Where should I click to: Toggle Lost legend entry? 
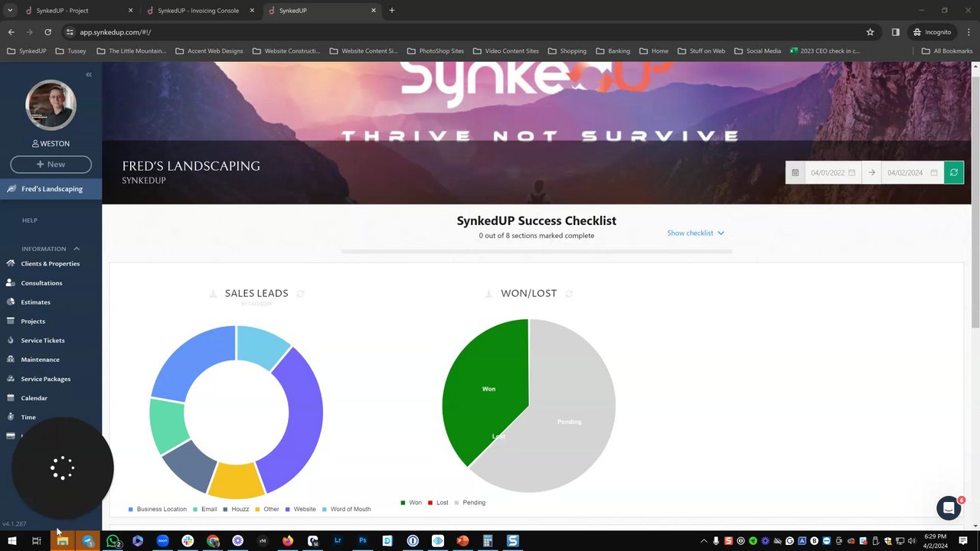click(x=438, y=503)
